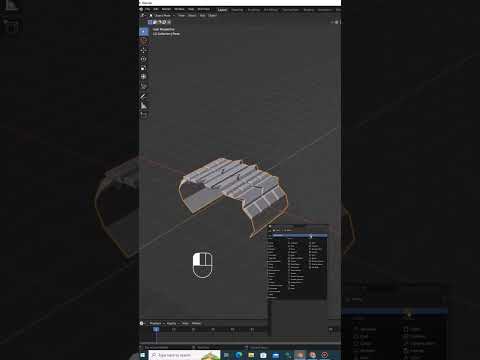Switch to the Shading workspace tab
This screenshot has width=480, height=360.
(309, 10)
